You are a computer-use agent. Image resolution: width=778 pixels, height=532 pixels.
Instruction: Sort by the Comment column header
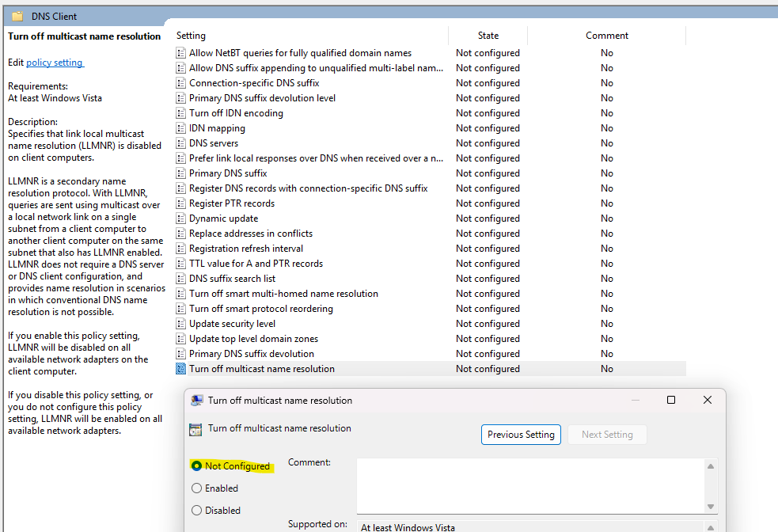pyautogui.click(x=607, y=36)
